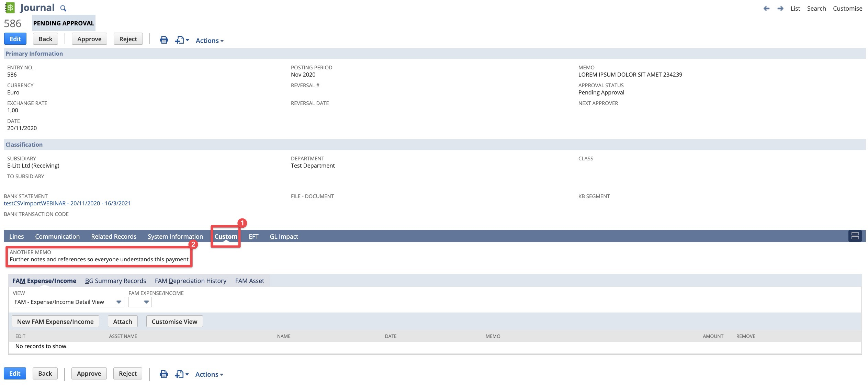This screenshot has width=868, height=386.
Task: Click the ASSET NAME column header
Action: 123,336
